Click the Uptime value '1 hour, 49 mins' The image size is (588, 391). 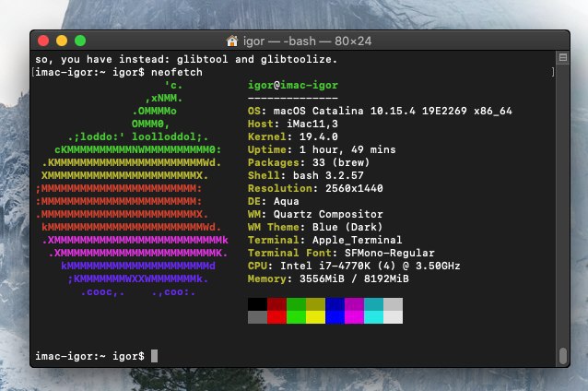pos(347,149)
